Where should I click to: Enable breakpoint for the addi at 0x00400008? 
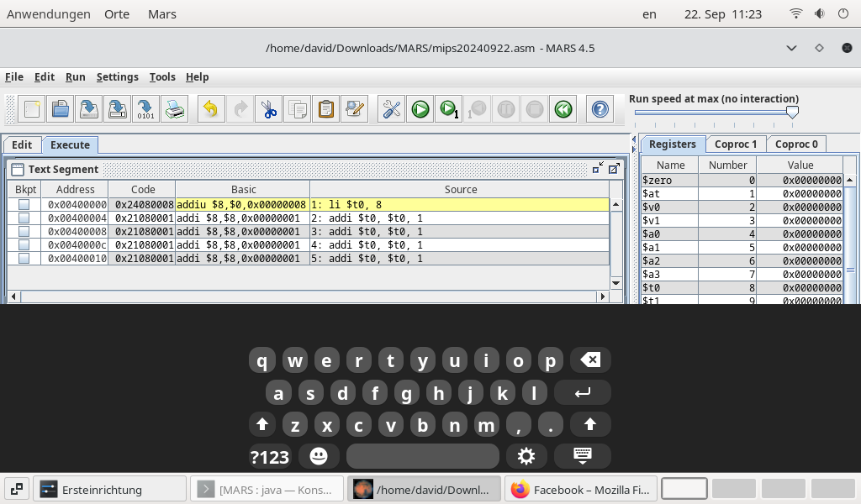coord(23,231)
